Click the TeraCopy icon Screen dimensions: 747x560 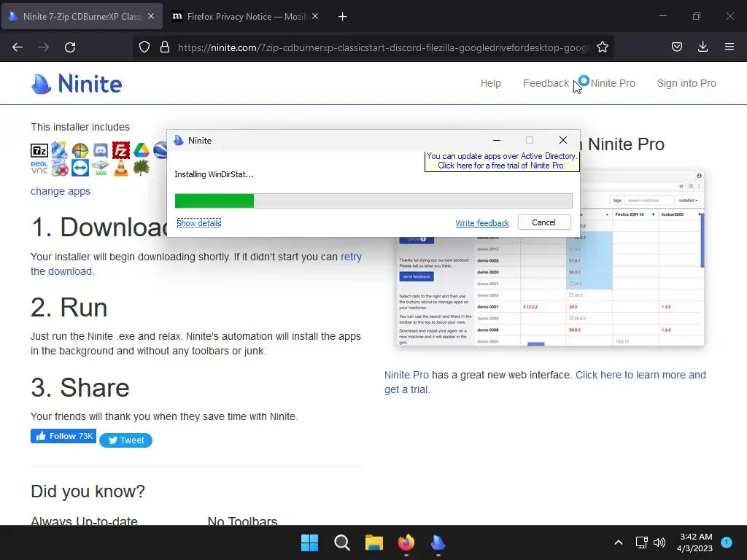click(x=101, y=168)
